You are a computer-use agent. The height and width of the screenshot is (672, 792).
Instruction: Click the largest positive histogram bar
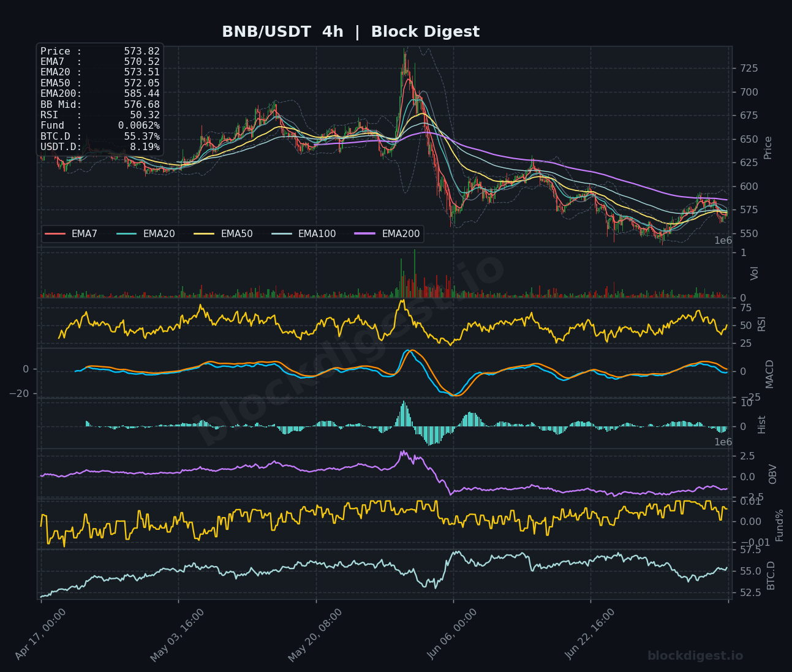(404, 413)
